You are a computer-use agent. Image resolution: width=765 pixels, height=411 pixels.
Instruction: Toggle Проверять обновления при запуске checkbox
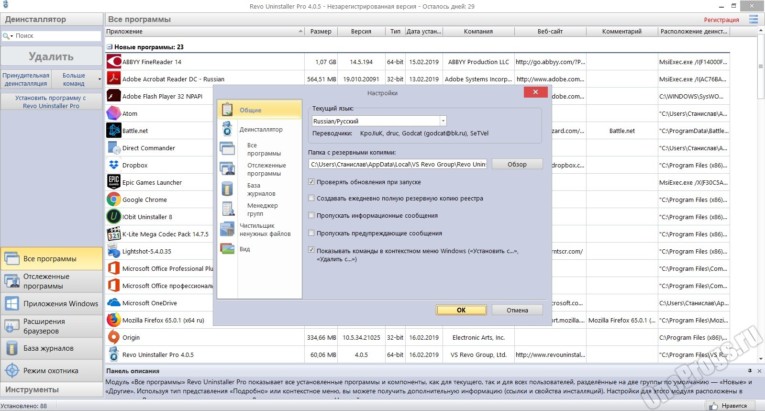coord(311,182)
